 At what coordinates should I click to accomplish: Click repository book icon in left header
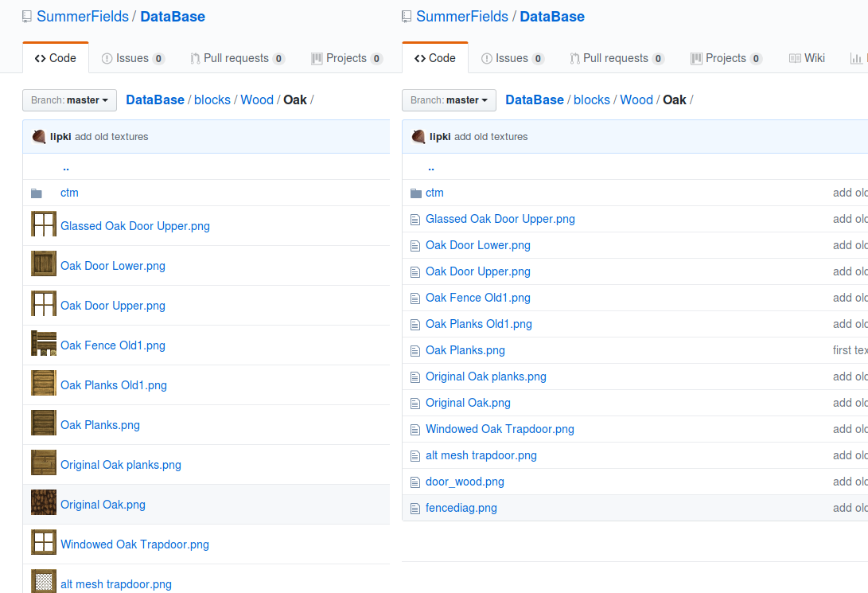(26, 18)
